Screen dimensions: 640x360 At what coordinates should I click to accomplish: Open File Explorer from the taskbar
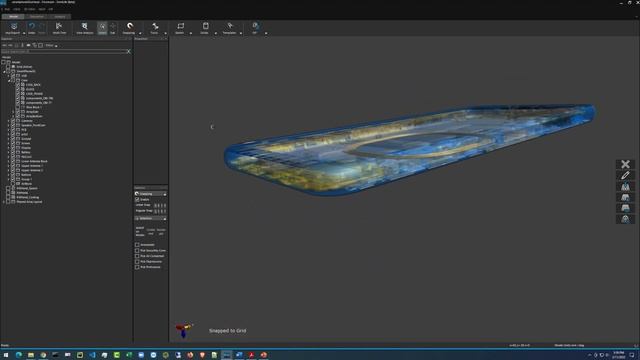tap(31, 355)
